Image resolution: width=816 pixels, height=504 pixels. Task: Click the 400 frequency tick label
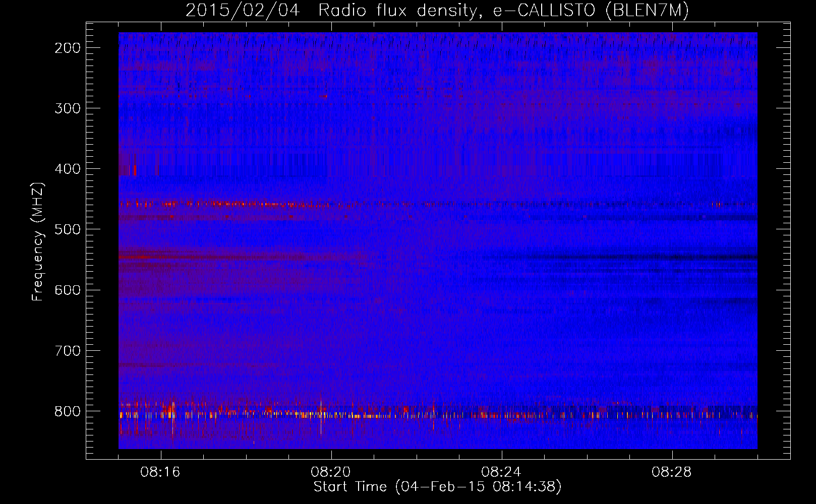click(x=67, y=169)
